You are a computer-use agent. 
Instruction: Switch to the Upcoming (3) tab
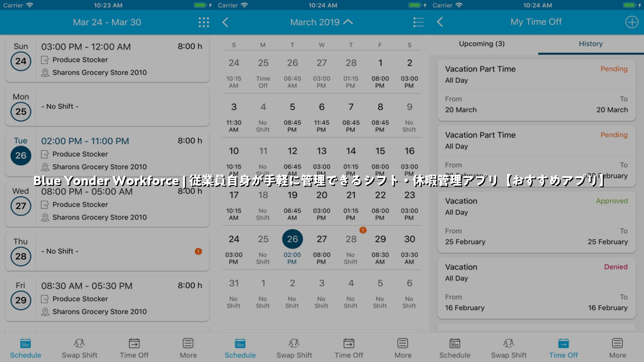(x=482, y=44)
